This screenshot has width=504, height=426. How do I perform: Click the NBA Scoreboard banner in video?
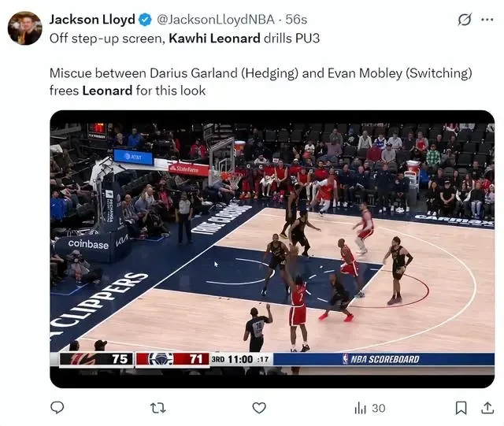point(384,359)
